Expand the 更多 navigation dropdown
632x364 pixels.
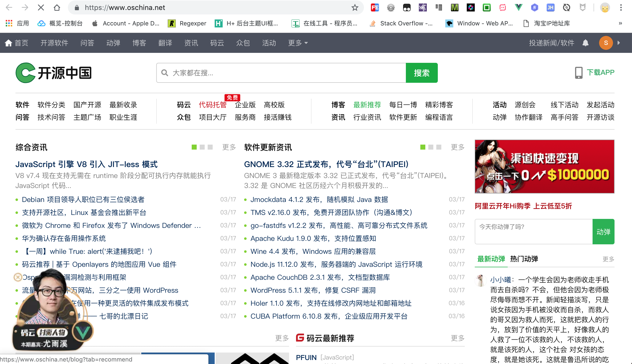(298, 43)
